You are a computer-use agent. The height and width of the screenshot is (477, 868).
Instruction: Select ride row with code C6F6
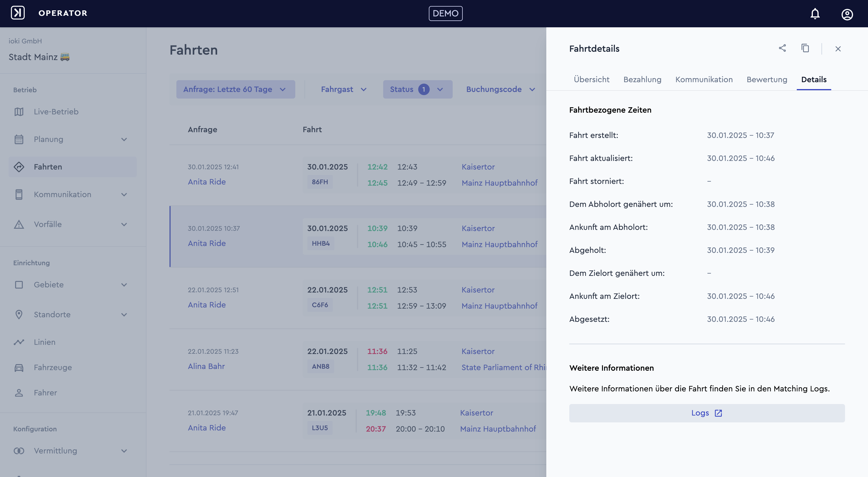358,298
